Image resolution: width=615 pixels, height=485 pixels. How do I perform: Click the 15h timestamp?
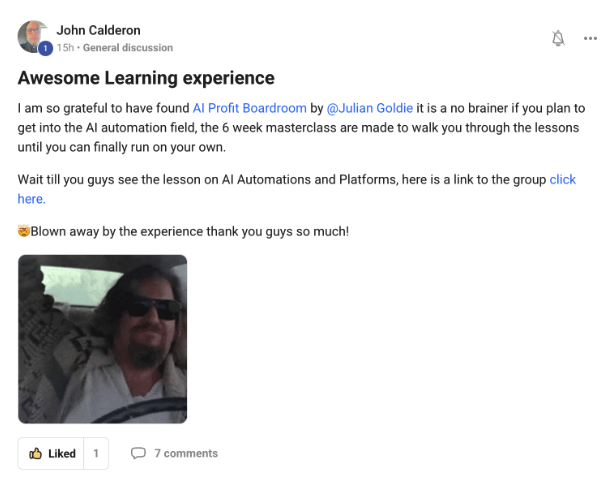65,48
